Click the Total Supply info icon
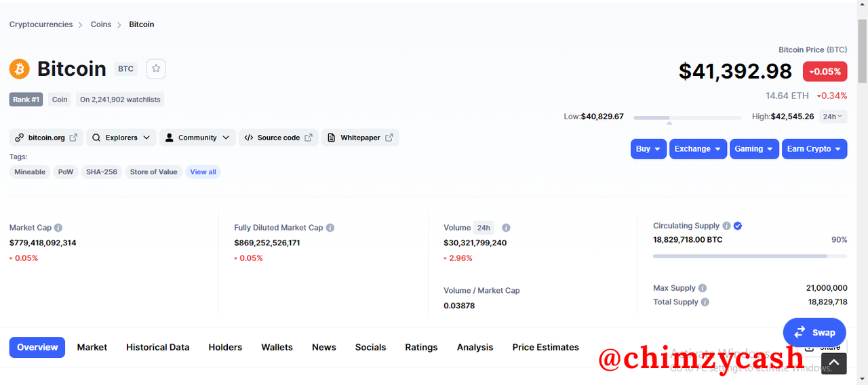This screenshot has width=868, height=385. (x=705, y=302)
